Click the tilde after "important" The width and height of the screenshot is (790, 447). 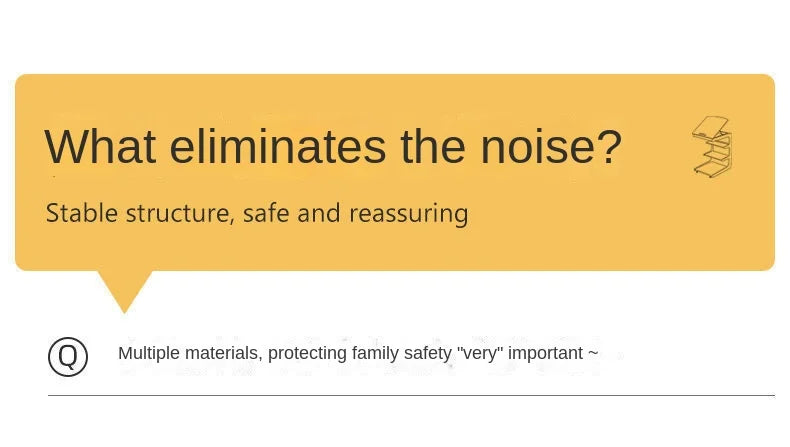coord(593,353)
